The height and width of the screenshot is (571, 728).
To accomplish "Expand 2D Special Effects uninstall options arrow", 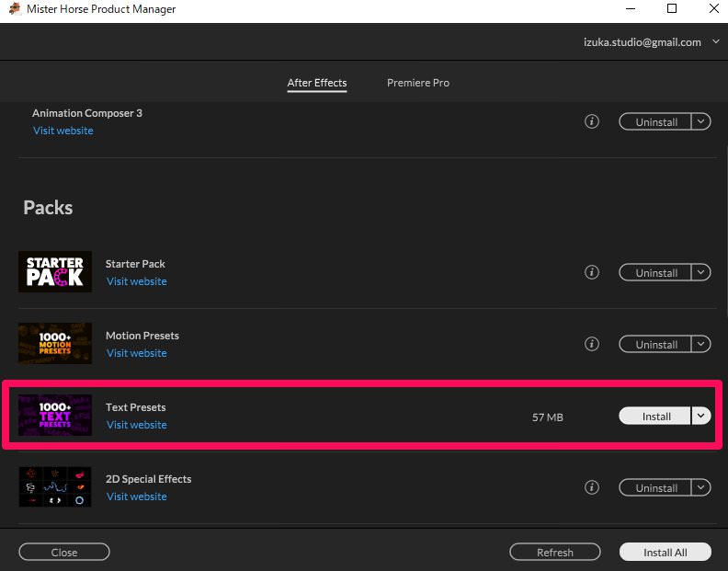I will tap(701, 487).
